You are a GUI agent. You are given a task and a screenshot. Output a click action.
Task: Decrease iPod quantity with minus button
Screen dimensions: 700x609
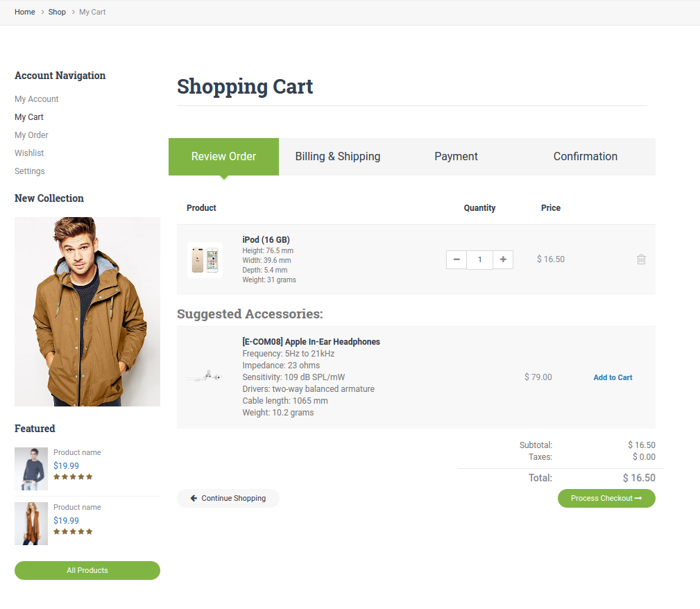click(456, 260)
